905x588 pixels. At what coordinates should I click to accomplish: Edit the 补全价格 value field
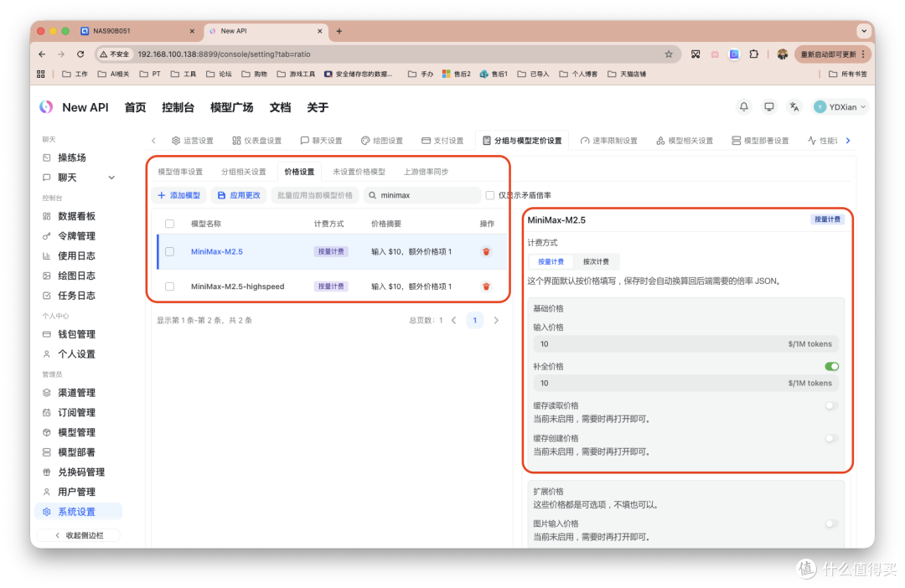(686, 383)
